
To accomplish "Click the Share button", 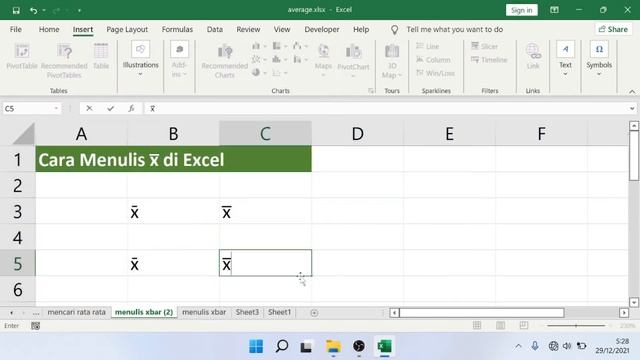I will 613,29.
